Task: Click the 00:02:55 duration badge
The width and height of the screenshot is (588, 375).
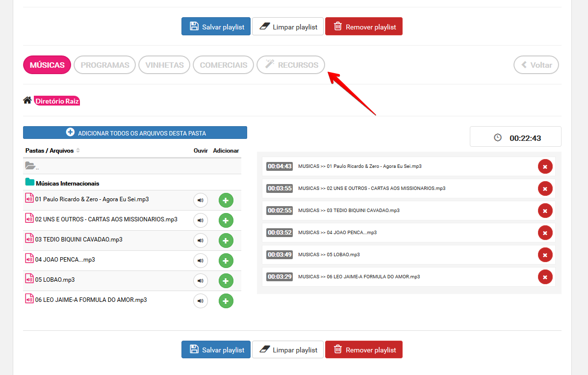Action: [280, 211]
